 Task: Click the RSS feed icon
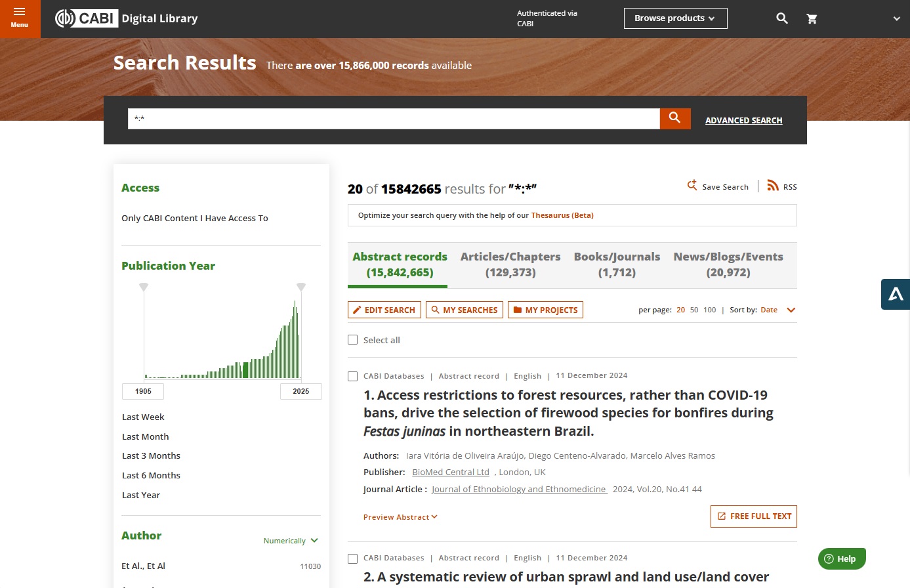[773, 186]
